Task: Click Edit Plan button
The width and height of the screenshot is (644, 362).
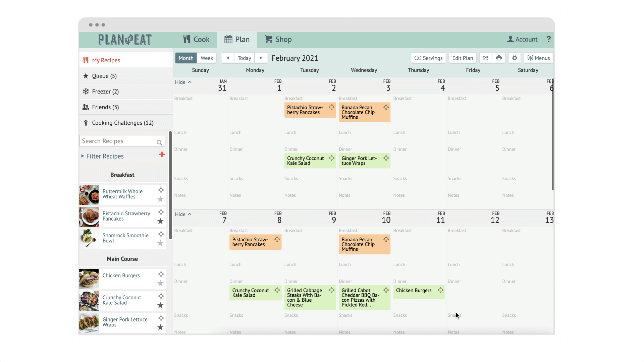Action: (462, 58)
